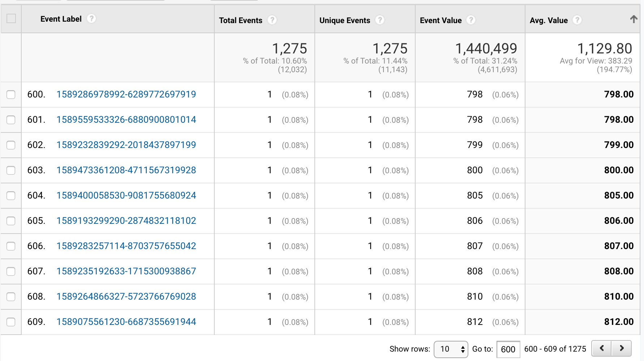The height and width of the screenshot is (361, 644).
Task: Check the box for row 604
Action: pyautogui.click(x=11, y=196)
